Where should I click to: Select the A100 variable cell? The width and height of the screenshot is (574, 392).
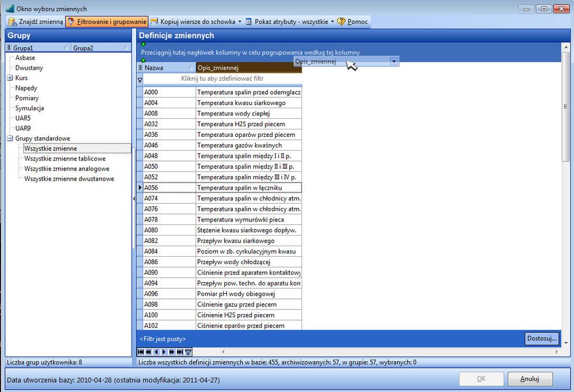click(169, 315)
